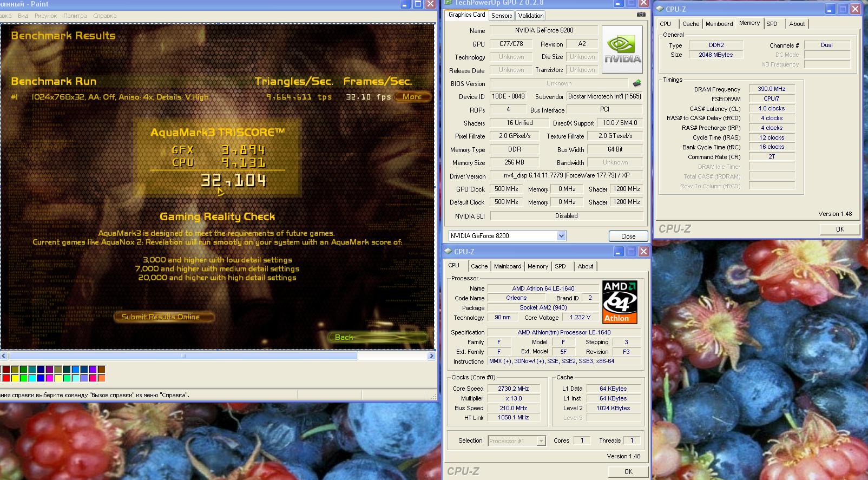Viewport: 868px width, 480px height.
Task: Click Paint's horizontal scrollbar thumb
Action: click(x=183, y=356)
